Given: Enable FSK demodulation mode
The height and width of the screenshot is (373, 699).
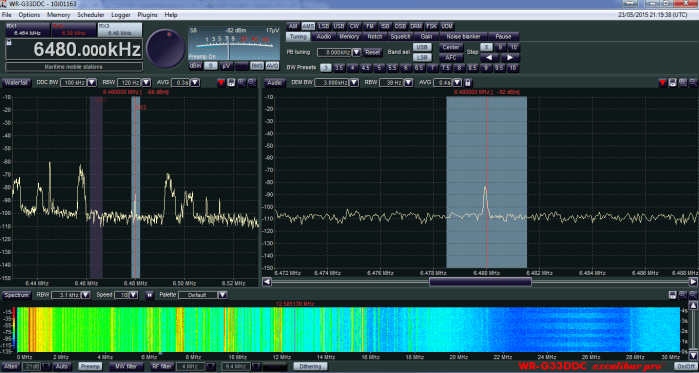Looking at the screenshot, I should pos(431,26).
